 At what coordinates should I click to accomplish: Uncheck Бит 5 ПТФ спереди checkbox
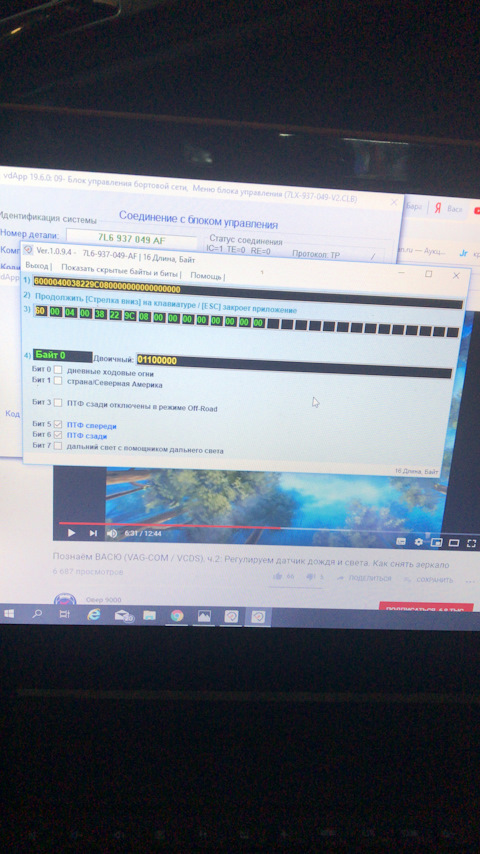[58, 424]
